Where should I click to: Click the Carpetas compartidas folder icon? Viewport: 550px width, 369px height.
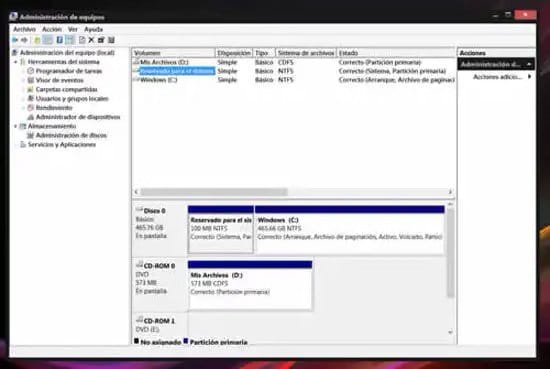pos(31,89)
